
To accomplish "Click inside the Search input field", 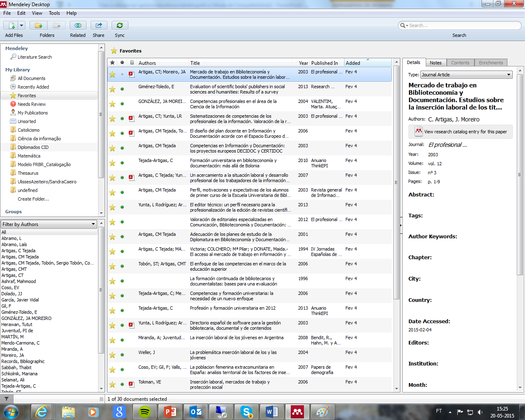I will [x=463, y=25].
